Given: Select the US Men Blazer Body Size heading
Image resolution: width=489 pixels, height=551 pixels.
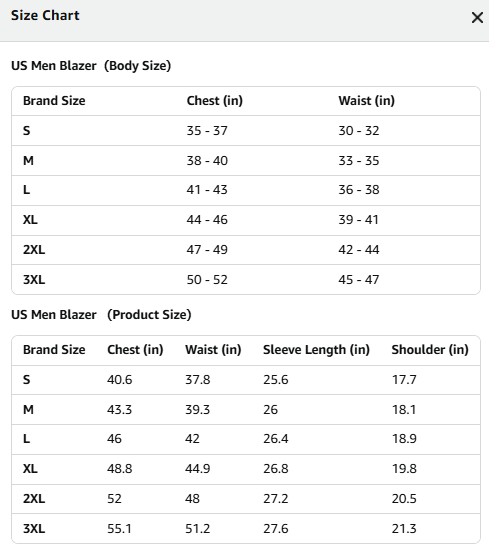Looking at the screenshot, I should tap(91, 66).
